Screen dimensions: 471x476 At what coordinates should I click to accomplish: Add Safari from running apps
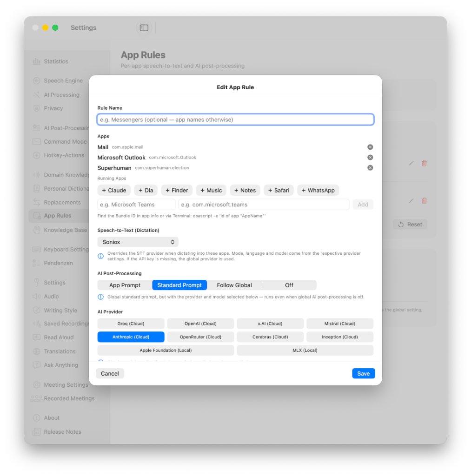click(x=279, y=190)
